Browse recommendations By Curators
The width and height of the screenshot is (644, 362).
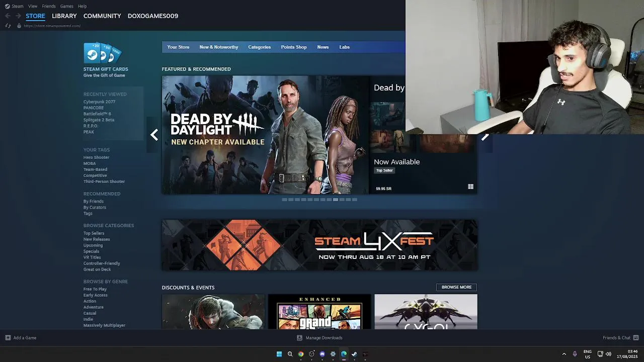tap(95, 208)
